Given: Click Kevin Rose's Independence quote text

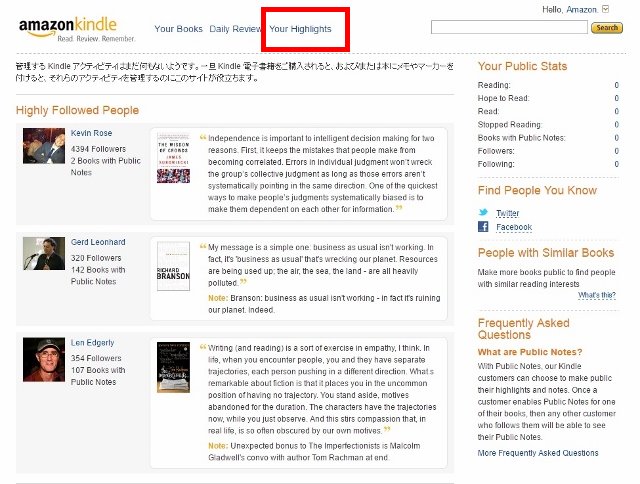Looking at the screenshot, I should (x=321, y=173).
